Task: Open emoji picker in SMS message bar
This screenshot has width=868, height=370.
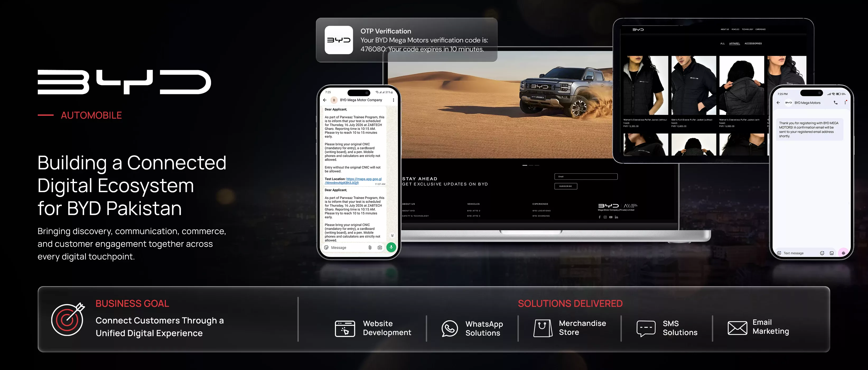Action: (x=822, y=253)
